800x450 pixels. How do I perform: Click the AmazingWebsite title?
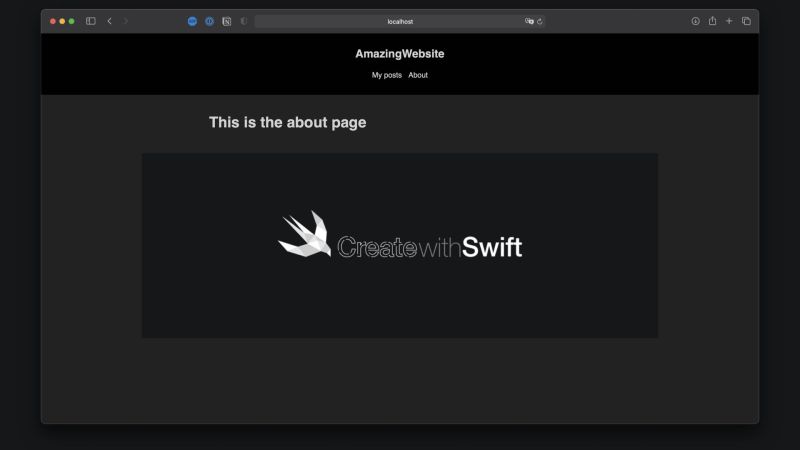click(400, 54)
